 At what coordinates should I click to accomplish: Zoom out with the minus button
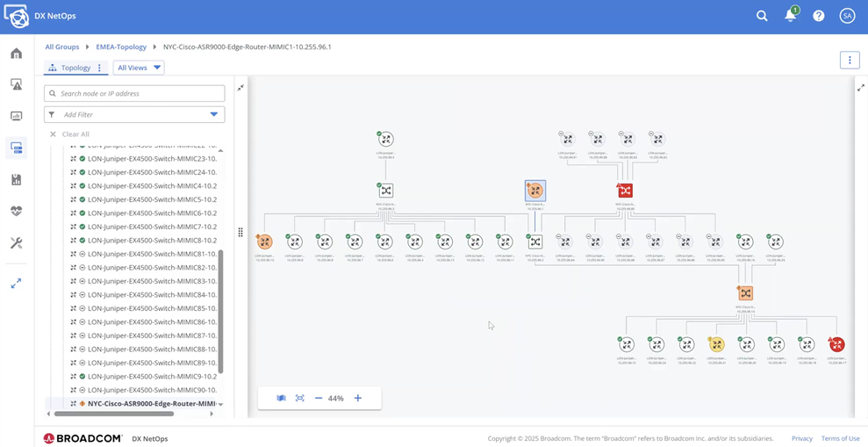[x=319, y=398]
